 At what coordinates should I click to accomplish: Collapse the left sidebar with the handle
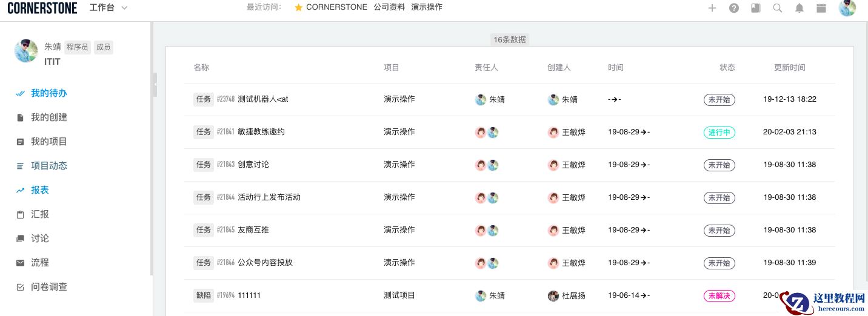tap(155, 85)
